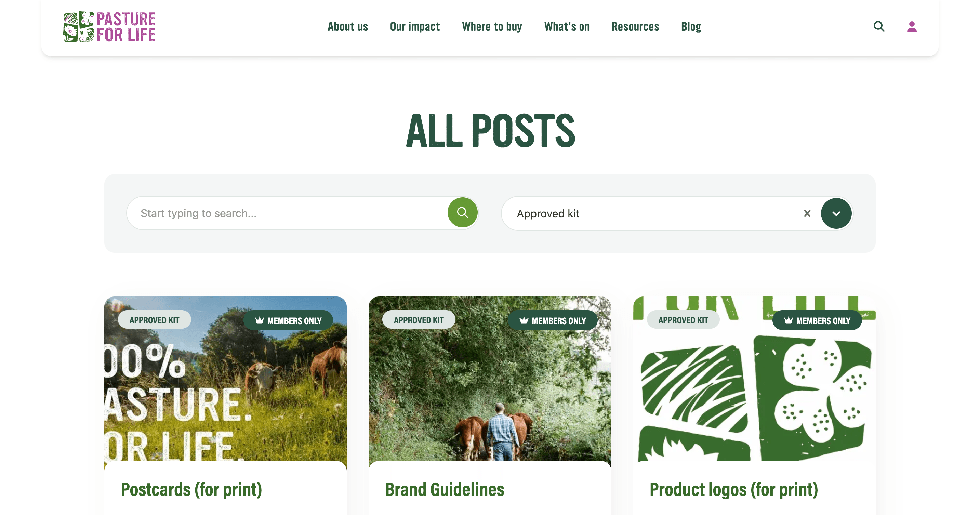980x515 pixels.
Task: Click Approved Kit tag on Postcards card
Action: (x=155, y=320)
